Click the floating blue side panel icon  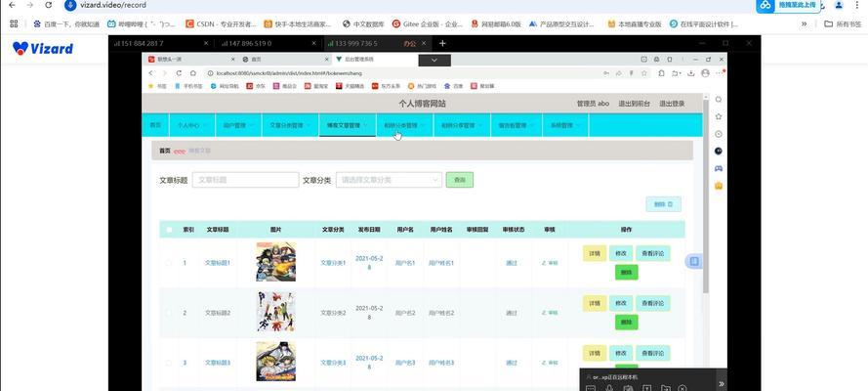tap(694, 261)
